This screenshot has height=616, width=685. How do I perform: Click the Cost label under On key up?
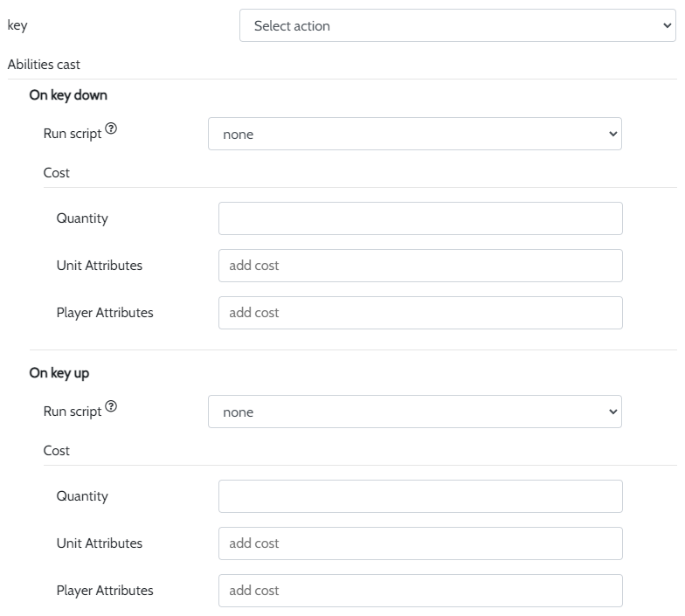(57, 451)
